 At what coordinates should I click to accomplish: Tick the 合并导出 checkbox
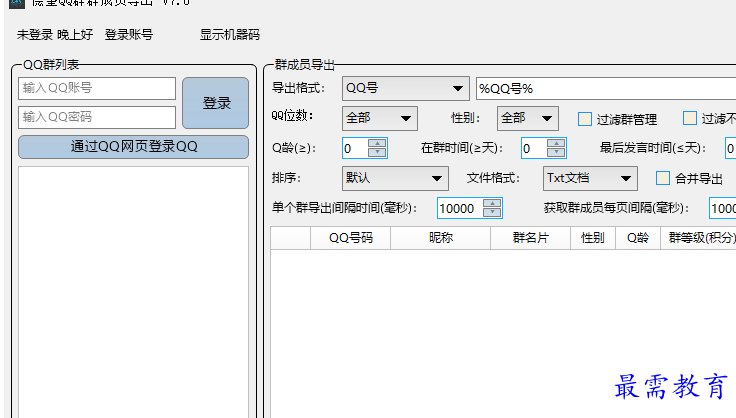(x=662, y=178)
